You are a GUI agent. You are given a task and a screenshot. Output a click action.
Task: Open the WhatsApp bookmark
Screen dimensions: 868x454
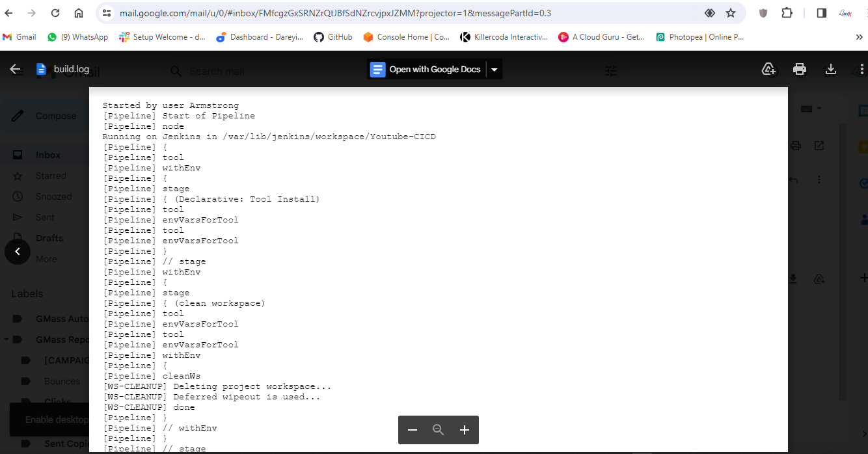tap(77, 37)
